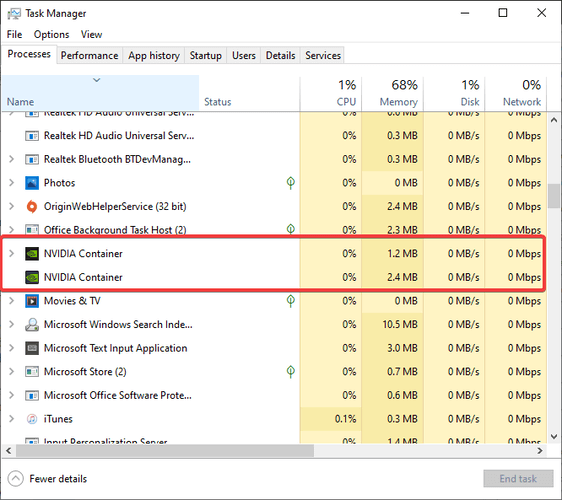Click the Microsoft Text Input Application icon
Screen dimensions: 562x500
[32, 348]
